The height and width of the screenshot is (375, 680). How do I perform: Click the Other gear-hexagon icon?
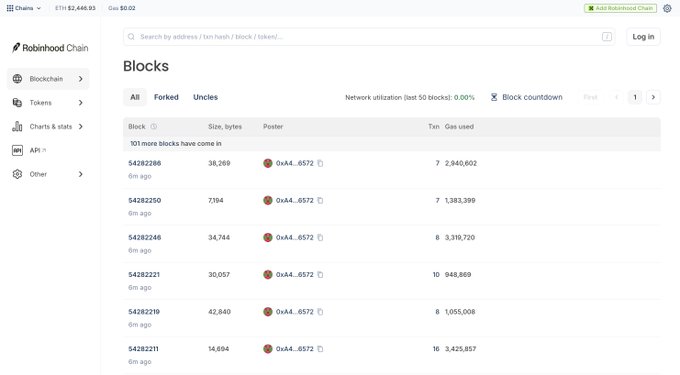[17, 174]
